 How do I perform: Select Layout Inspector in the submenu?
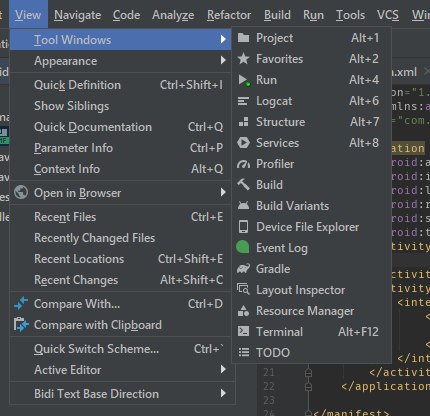(311, 290)
